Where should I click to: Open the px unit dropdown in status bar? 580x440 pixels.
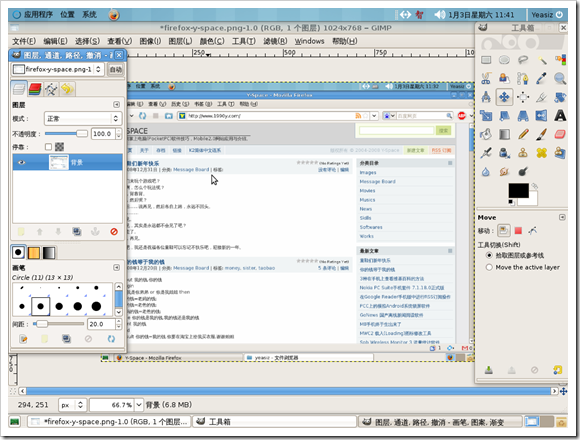coord(72,405)
